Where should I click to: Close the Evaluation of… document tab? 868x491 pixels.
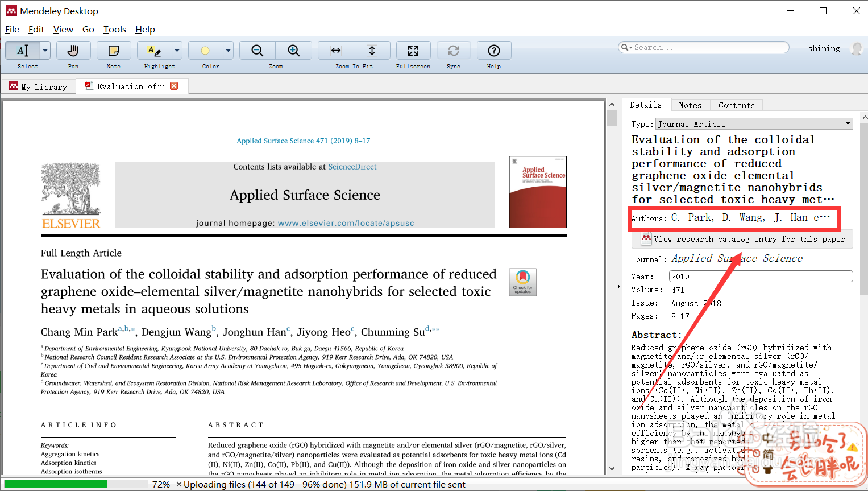pyautogui.click(x=174, y=86)
